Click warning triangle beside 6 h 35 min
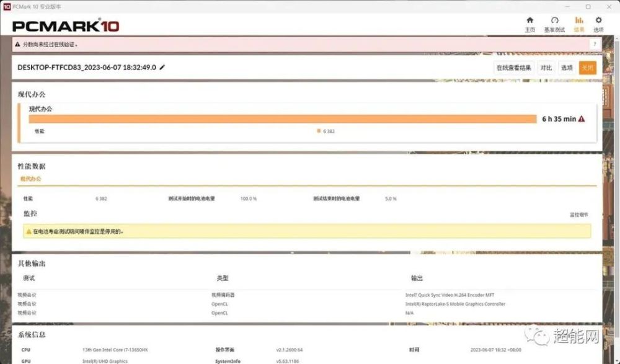620x364 pixels. point(582,118)
